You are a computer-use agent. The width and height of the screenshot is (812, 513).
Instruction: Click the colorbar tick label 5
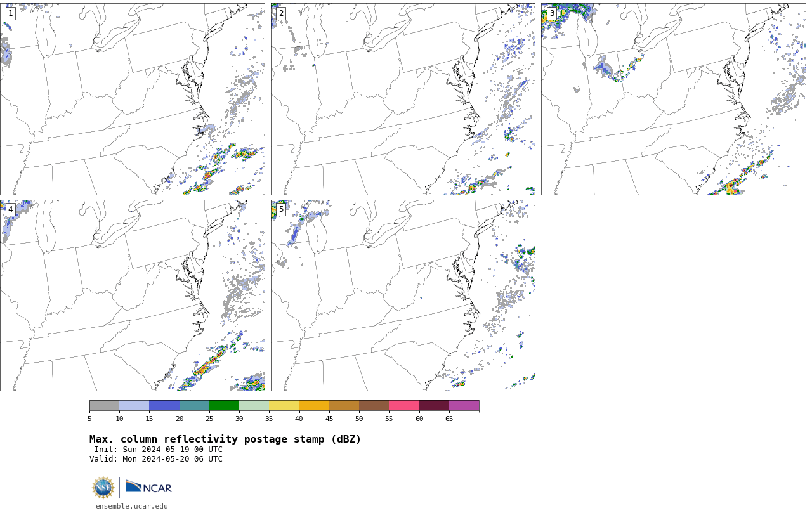pos(89,419)
